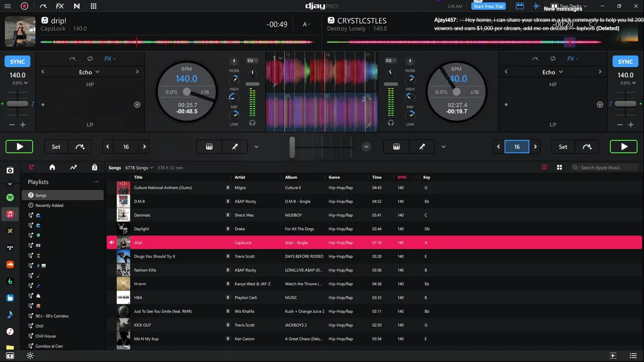Switch library to list view

coord(544,167)
